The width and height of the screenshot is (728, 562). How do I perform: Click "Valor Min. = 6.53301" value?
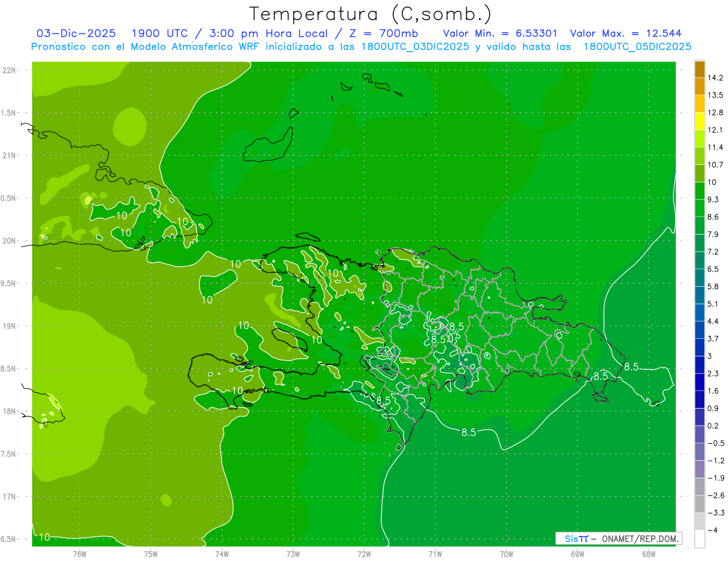tap(500, 33)
